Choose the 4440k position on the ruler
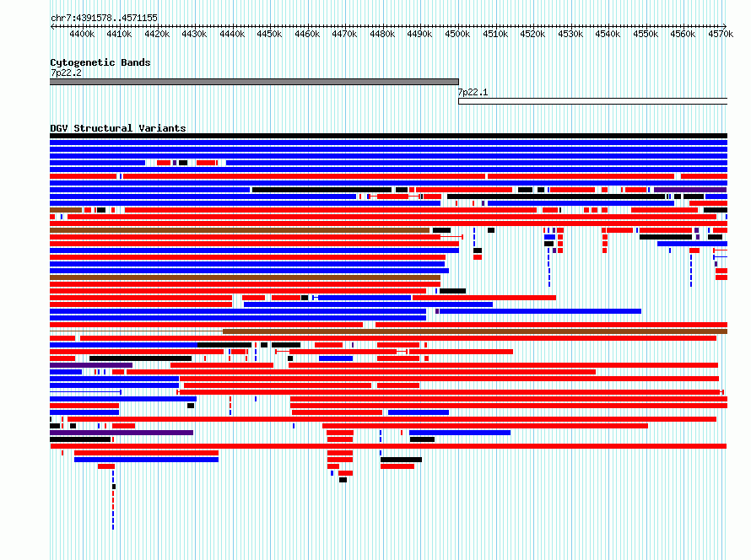 [232, 34]
